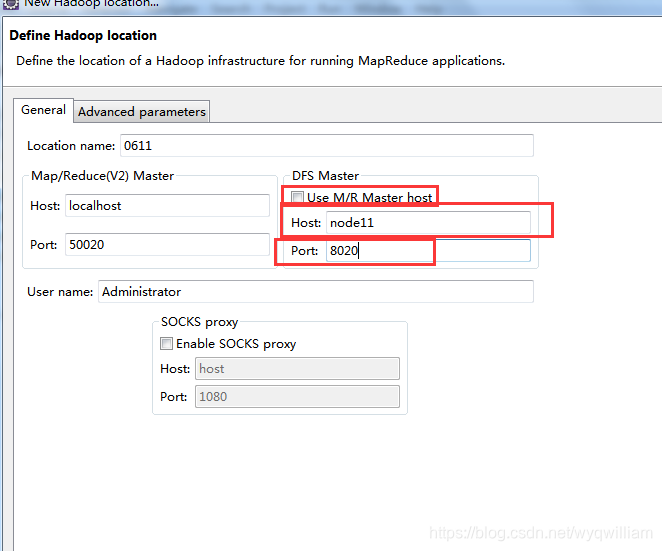This screenshot has width=662, height=551.
Task: Click the DFS Master group label
Action: pos(326,176)
